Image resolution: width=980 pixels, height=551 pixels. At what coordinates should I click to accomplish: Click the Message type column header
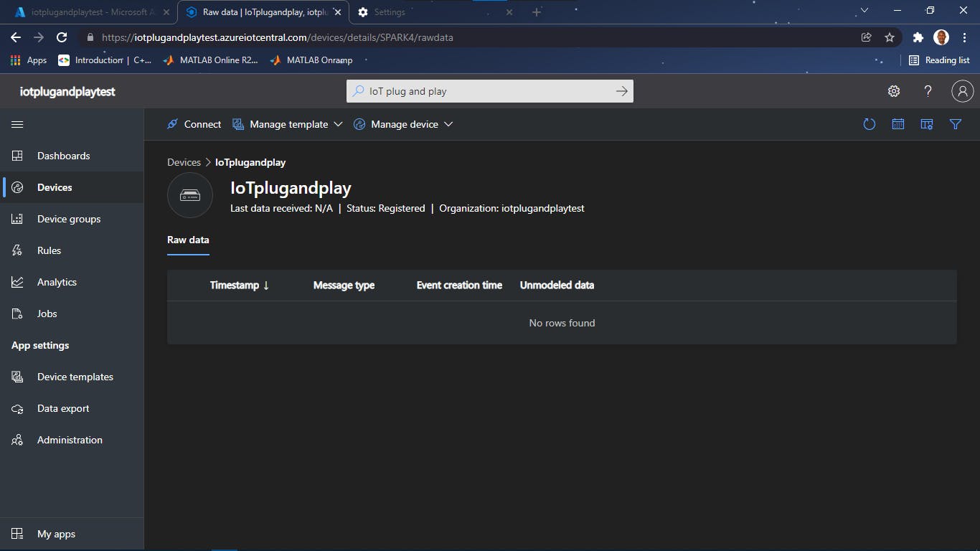pyautogui.click(x=344, y=286)
